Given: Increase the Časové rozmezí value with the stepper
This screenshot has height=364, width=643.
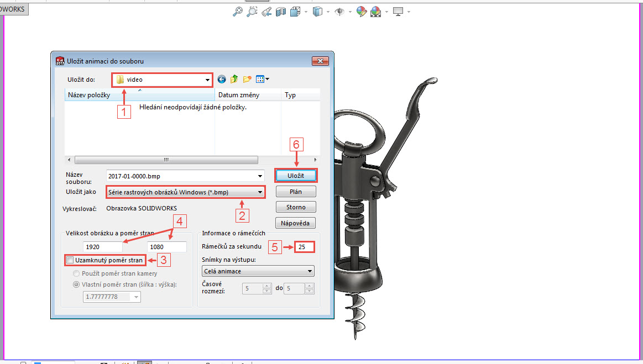Looking at the screenshot, I should 266,286.
